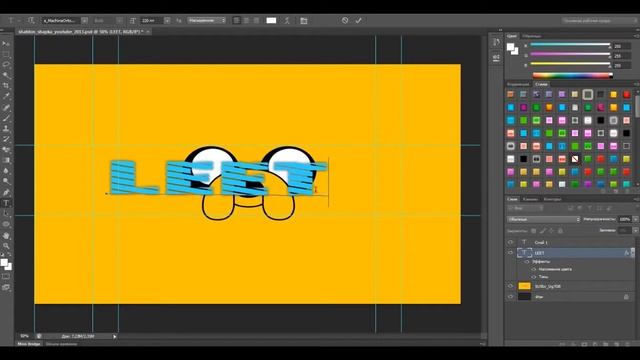Image resolution: width=640 pixels, height=360 pixels.
Task: Open the collapsed Properties panel icon
Action: pyautogui.click(x=496, y=58)
